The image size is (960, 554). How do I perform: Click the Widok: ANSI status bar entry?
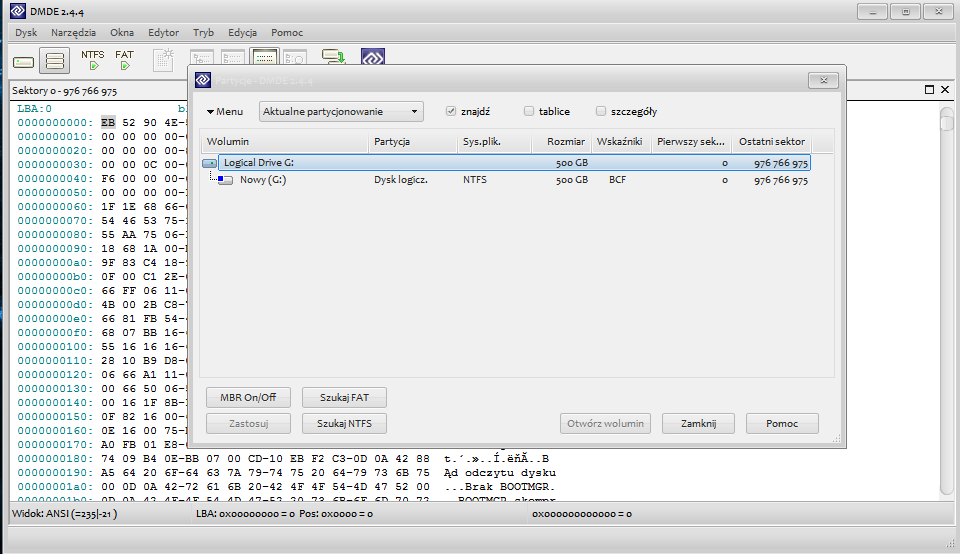[65, 514]
